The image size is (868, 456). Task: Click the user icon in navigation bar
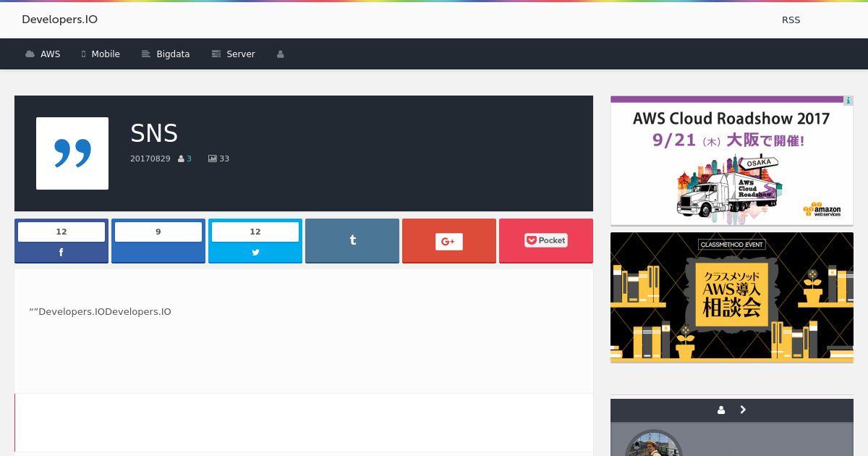coord(281,54)
